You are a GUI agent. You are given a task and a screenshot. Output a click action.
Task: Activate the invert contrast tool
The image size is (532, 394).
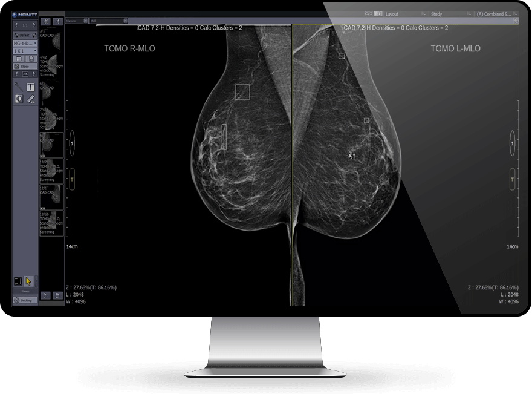19,99
